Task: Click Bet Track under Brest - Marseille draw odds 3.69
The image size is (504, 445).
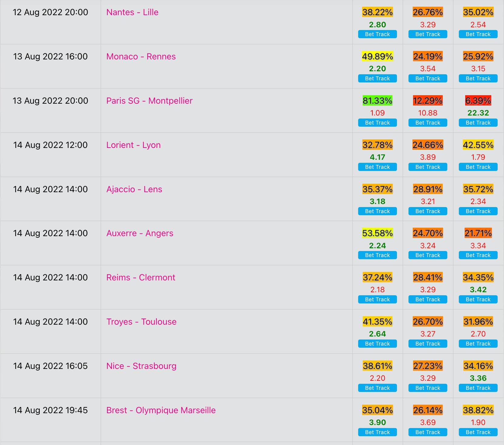Action: point(428,432)
